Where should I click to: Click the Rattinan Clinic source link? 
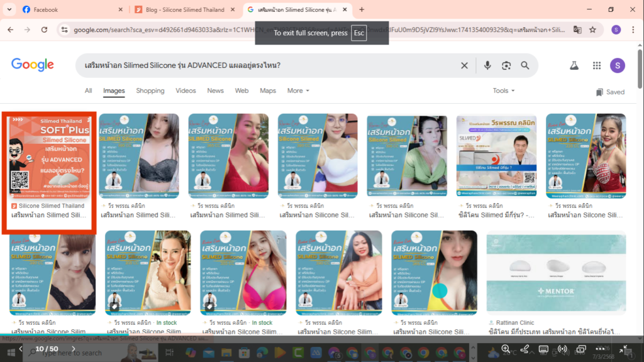pos(511,322)
